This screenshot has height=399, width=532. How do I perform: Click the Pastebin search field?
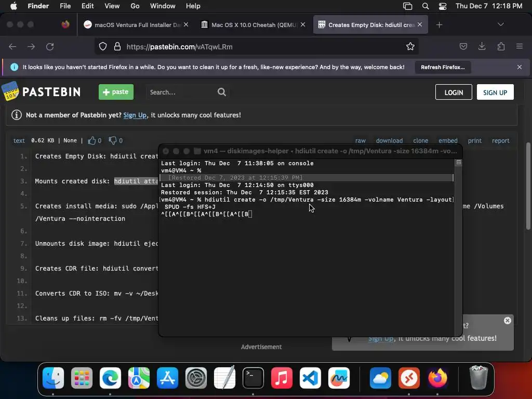click(181, 92)
